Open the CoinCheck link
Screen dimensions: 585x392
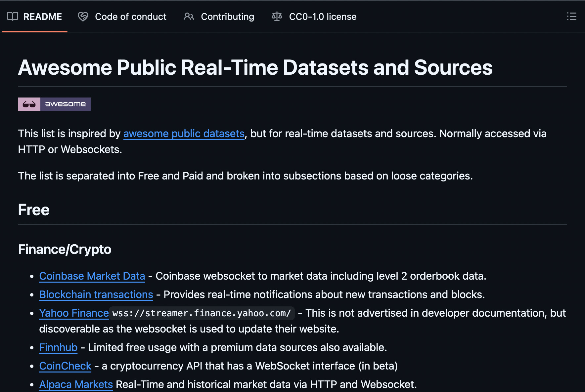65,366
